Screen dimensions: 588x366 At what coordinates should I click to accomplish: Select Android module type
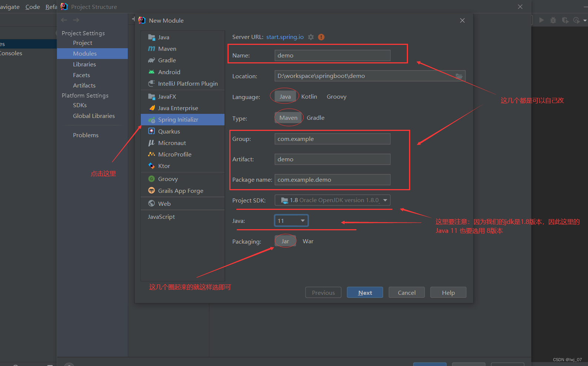coord(183,72)
